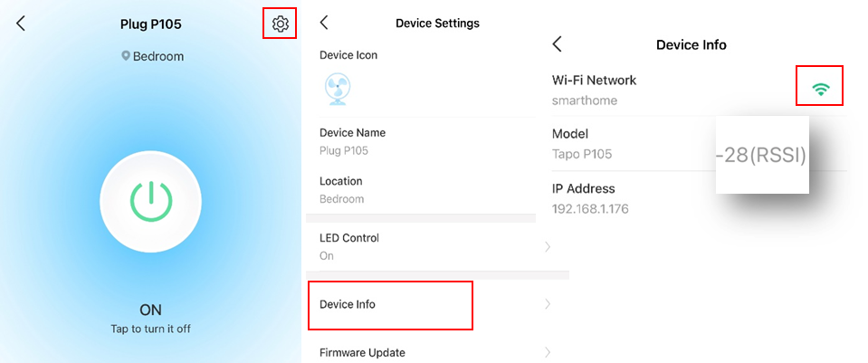Go back from Device Settings screen
868x363 pixels.
[x=324, y=23]
